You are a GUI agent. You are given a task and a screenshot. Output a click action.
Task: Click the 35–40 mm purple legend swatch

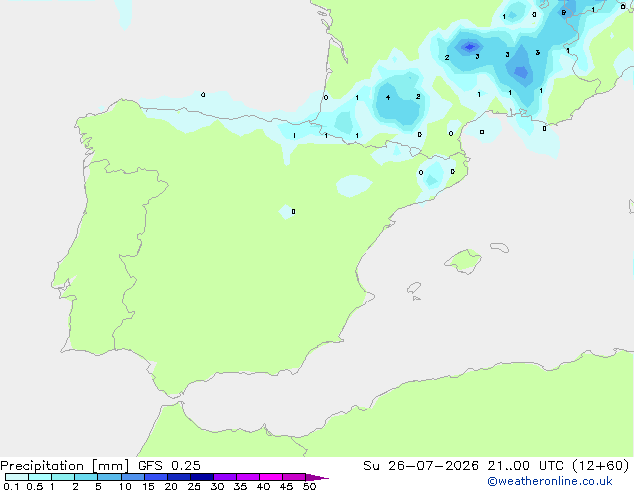(248, 477)
